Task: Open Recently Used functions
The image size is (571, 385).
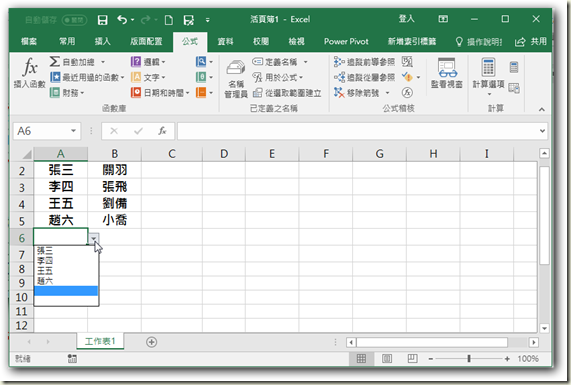Action: coord(87,77)
